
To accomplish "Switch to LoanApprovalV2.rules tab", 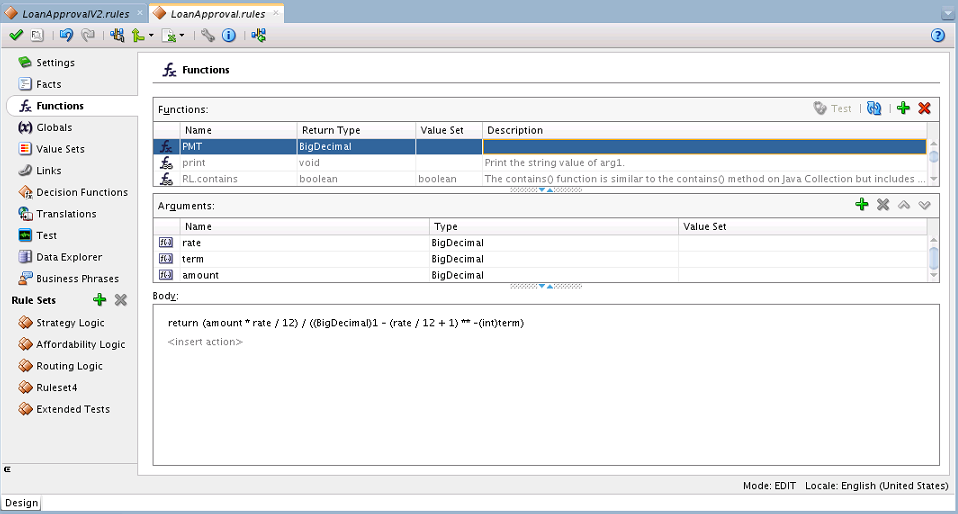I will 75,13.
